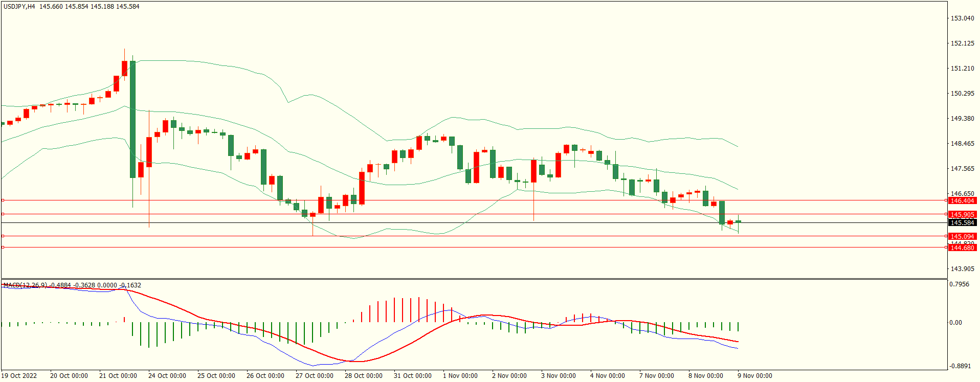Click the 21 Oct 00:00 time label
This screenshot has height=382, width=980.
click(118, 376)
